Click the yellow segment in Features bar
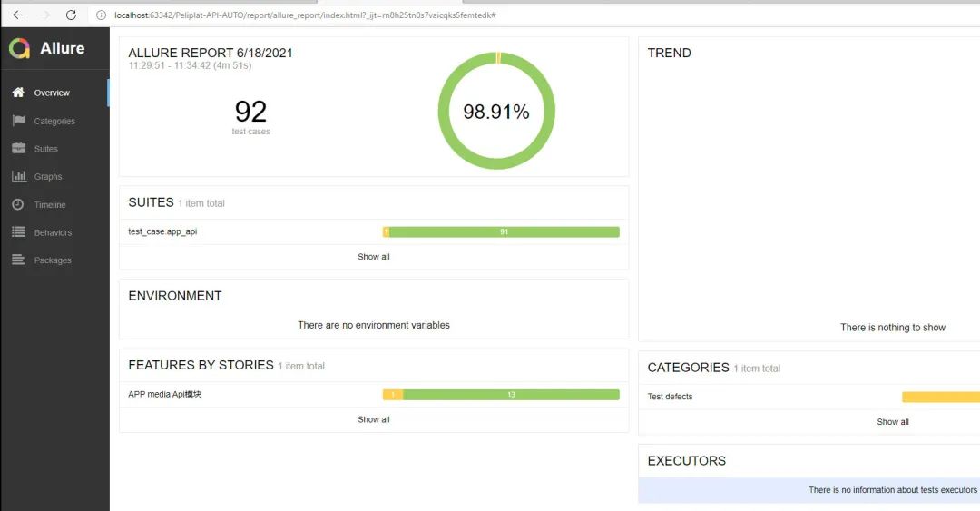This screenshot has height=511, width=980. (x=393, y=395)
